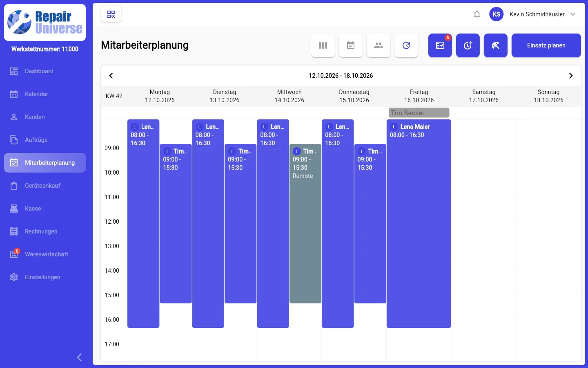This screenshot has height=368, width=588.
Task: Click the Werkstattnummer: 11000 text
Action: coord(45,49)
